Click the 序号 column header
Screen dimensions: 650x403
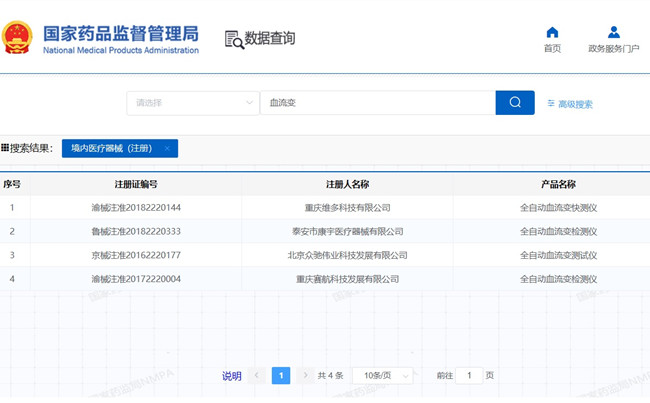(x=12, y=184)
